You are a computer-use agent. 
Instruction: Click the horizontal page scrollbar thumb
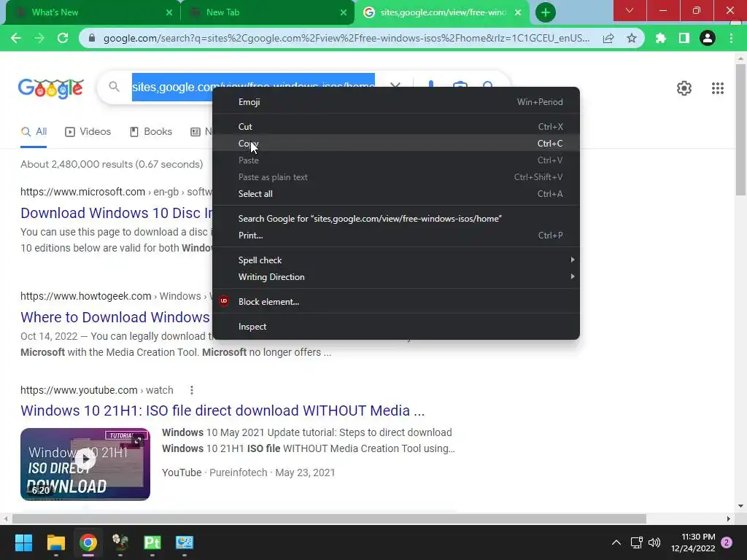pos(329,518)
